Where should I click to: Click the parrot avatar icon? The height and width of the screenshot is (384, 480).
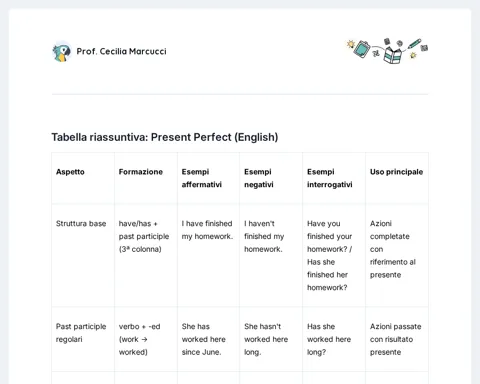(62, 52)
